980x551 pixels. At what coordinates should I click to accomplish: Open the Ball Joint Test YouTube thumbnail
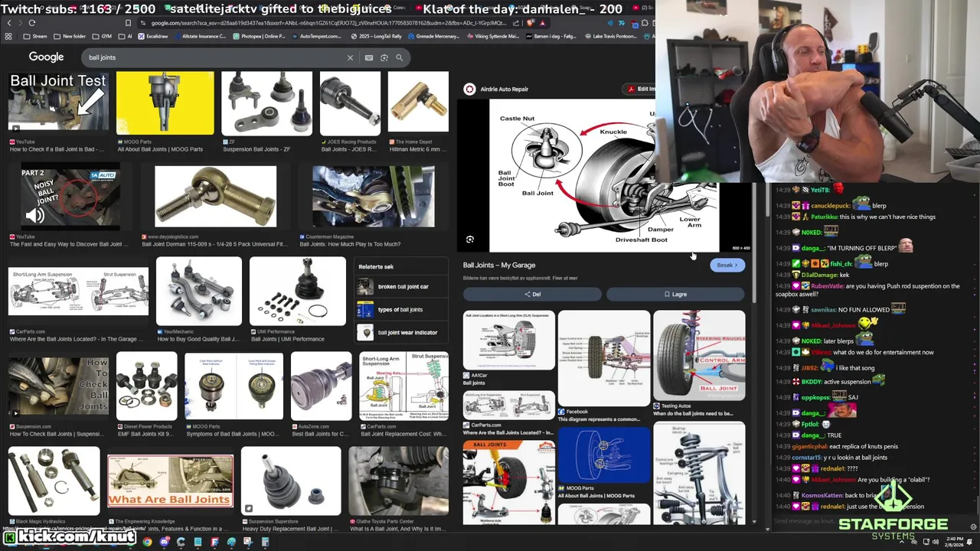pyautogui.click(x=58, y=102)
